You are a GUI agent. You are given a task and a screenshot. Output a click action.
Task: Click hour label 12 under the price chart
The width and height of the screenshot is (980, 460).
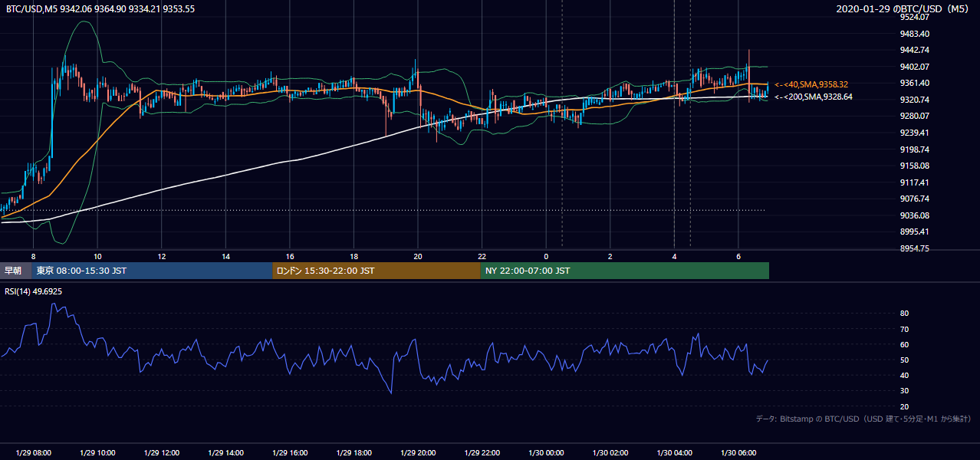pos(162,256)
